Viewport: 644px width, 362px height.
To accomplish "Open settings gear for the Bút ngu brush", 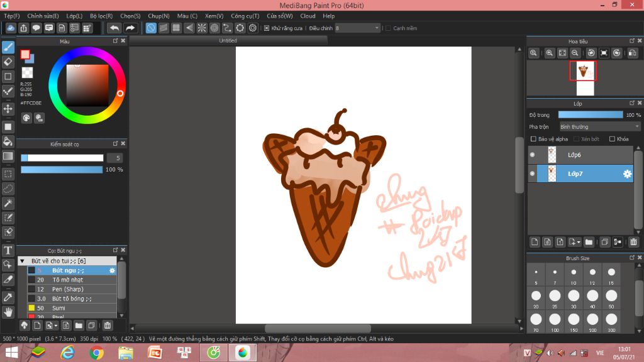I will (112, 270).
